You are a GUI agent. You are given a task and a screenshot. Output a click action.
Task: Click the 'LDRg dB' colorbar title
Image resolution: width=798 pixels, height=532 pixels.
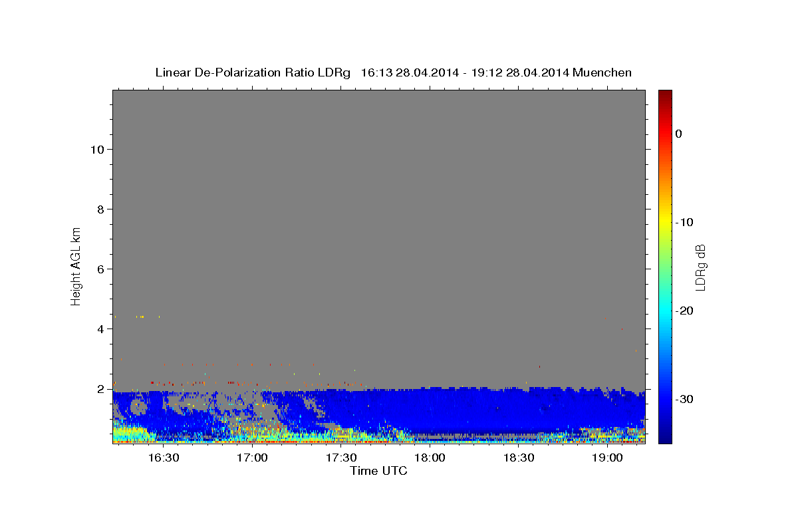(x=700, y=267)
